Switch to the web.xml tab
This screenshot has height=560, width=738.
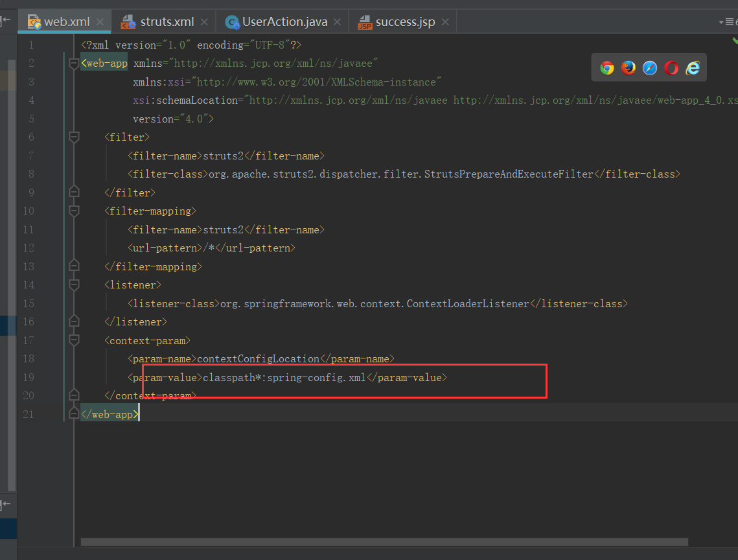pyautogui.click(x=64, y=21)
